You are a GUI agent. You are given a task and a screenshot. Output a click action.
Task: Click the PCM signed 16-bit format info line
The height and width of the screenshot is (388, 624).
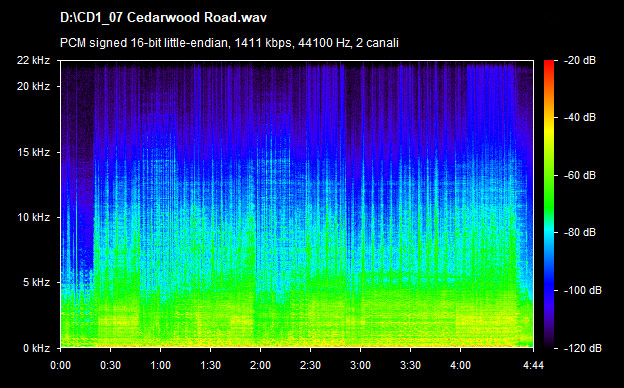229,43
